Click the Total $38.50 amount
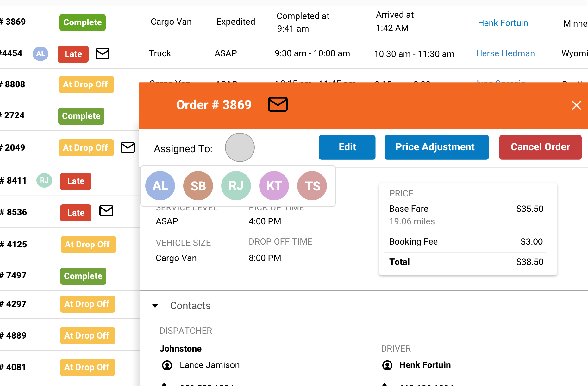The width and height of the screenshot is (588, 386). click(530, 262)
